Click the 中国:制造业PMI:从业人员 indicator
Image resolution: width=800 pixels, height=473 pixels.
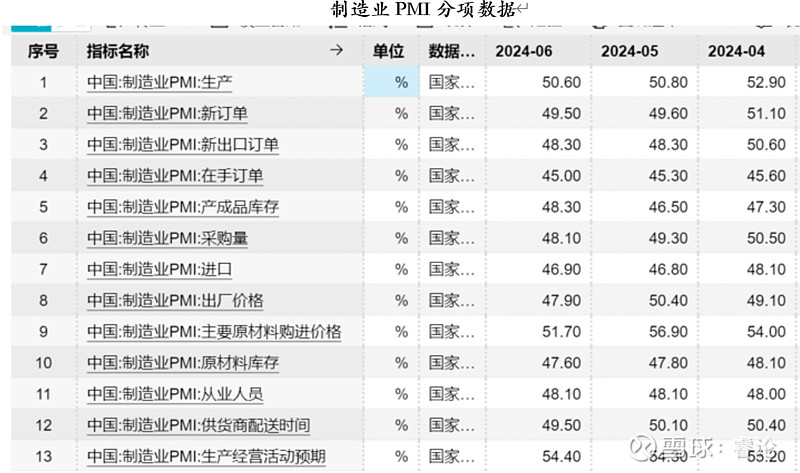pos(175,394)
